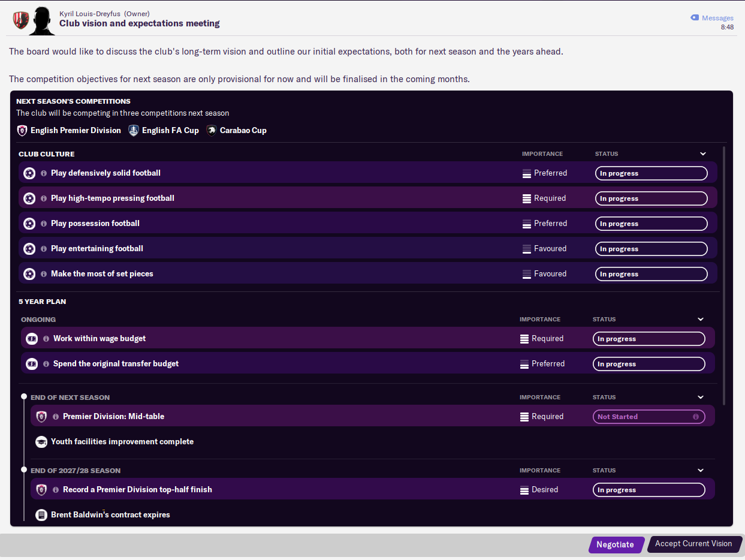Collapse the End of Next Season chevron
The height and width of the screenshot is (560, 745).
(x=701, y=398)
